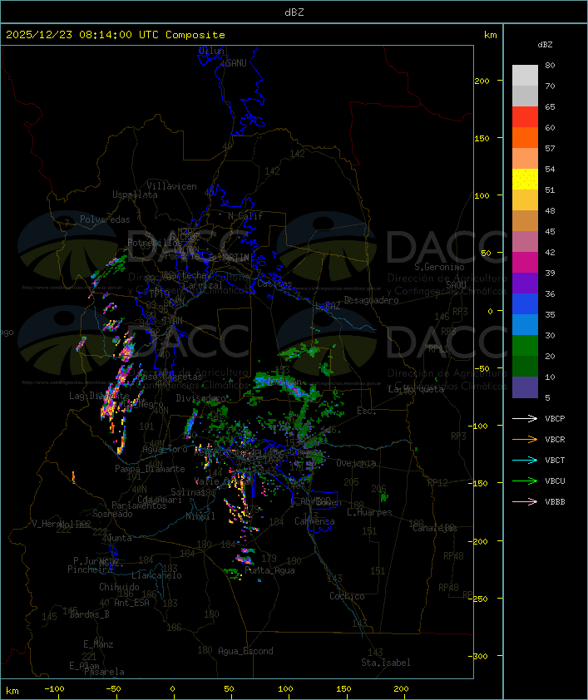This screenshot has width=588, height=700.
Task: Click the white VBCP arrow symbol
Action: coord(525,418)
